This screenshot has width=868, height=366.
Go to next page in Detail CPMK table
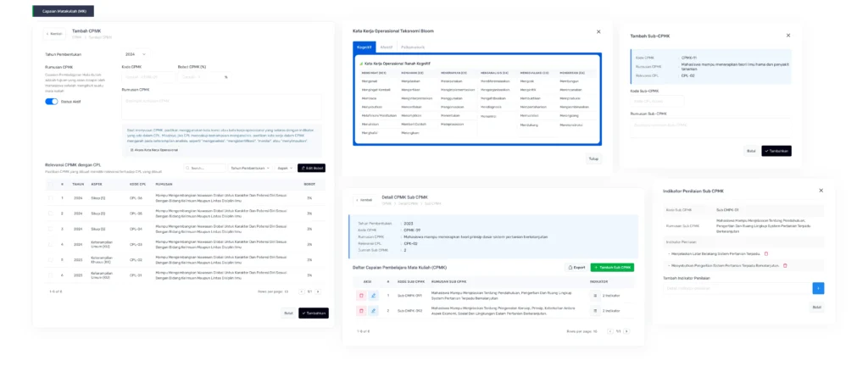click(x=626, y=331)
